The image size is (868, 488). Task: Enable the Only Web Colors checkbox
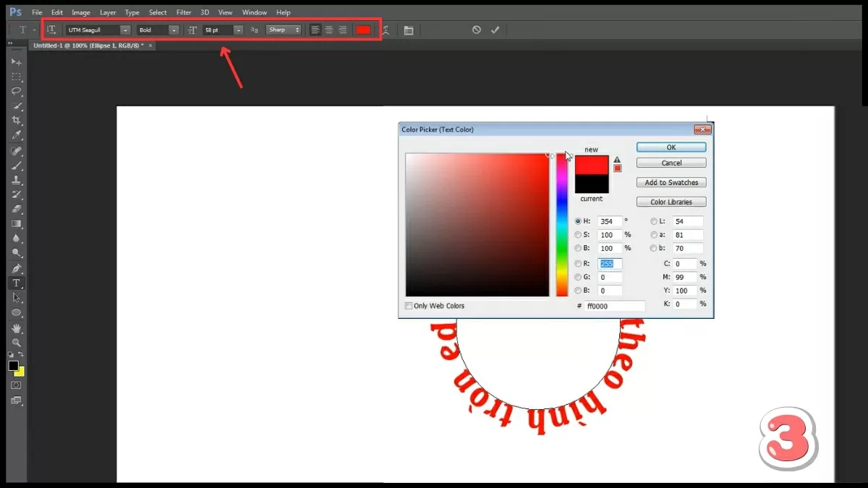pyautogui.click(x=409, y=306)
